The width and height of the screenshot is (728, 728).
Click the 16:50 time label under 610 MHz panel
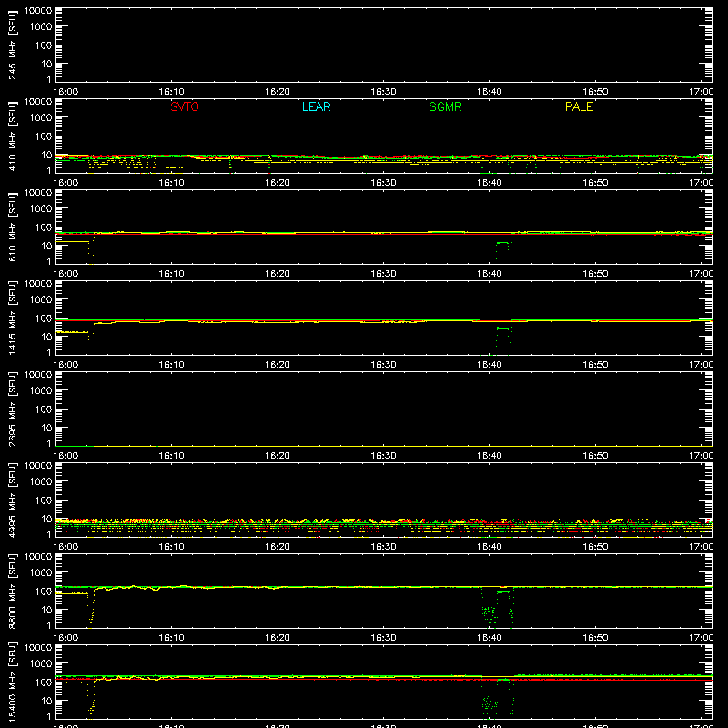pos(595,274)
